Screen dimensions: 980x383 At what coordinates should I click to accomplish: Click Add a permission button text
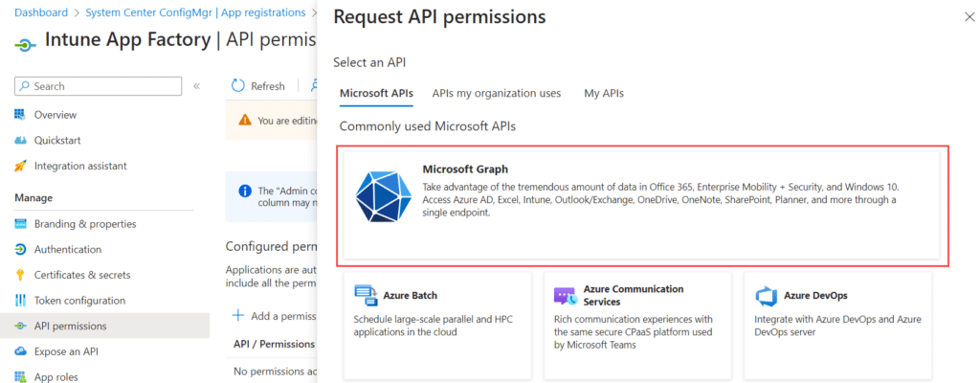[x=282, y=316]
